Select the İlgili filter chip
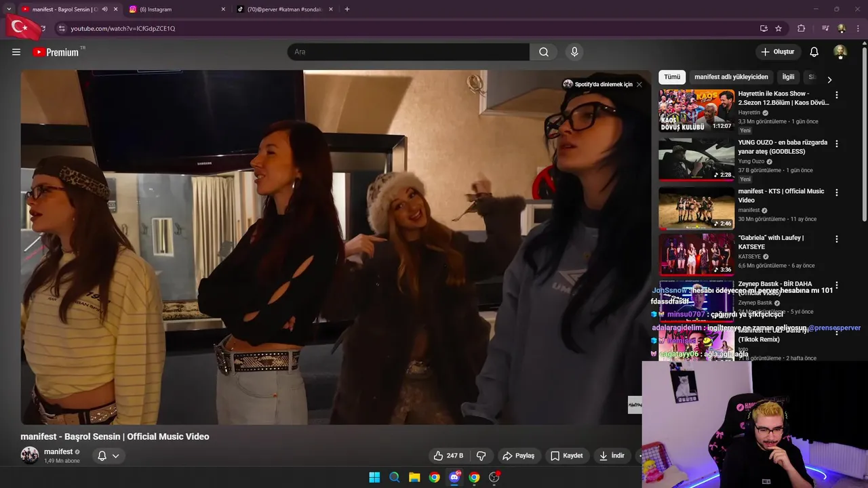868x488 pixels. coord(788,77)
